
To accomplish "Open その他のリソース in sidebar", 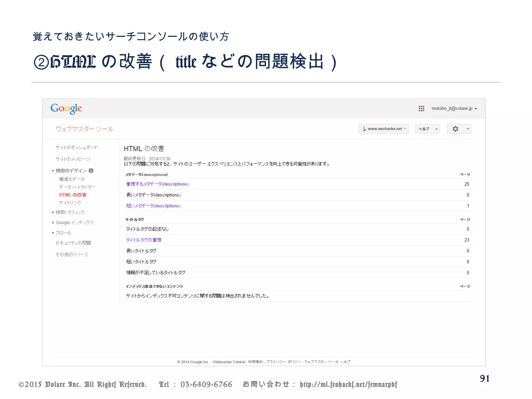I will tap(72, 255).
